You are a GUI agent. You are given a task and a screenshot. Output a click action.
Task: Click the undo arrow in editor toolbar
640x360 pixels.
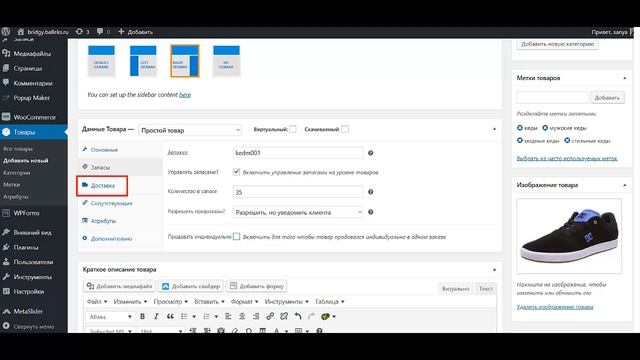[298, 316]
